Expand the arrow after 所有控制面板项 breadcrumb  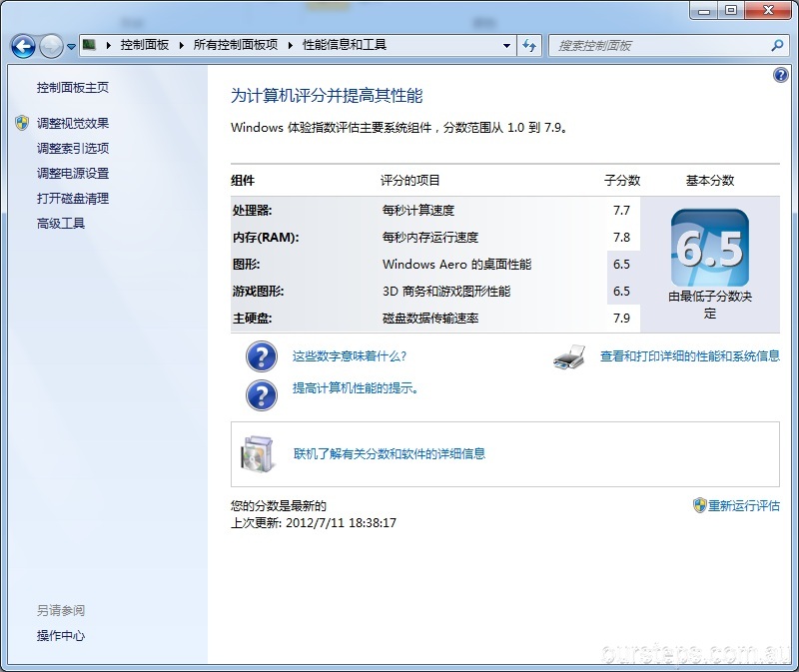291,45
